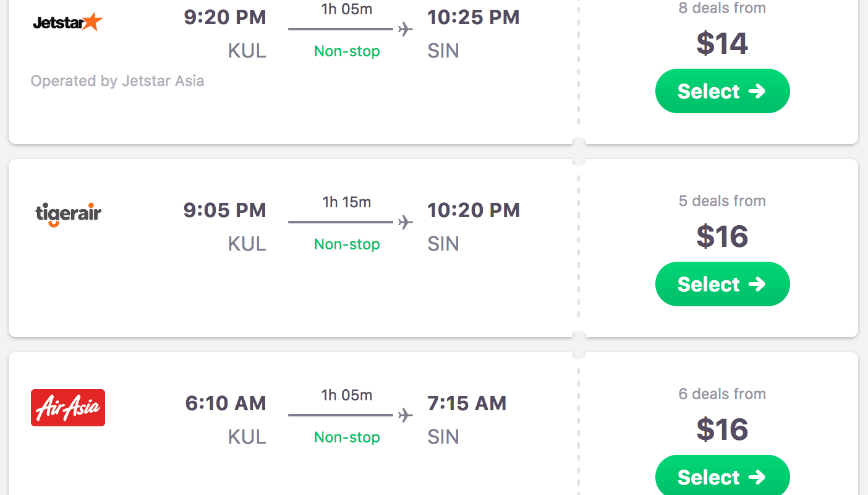Click the 10:20 PM tigerair arrival time
Image resolution: width=868 pixels, height=495 pixels.
point(474,210)
